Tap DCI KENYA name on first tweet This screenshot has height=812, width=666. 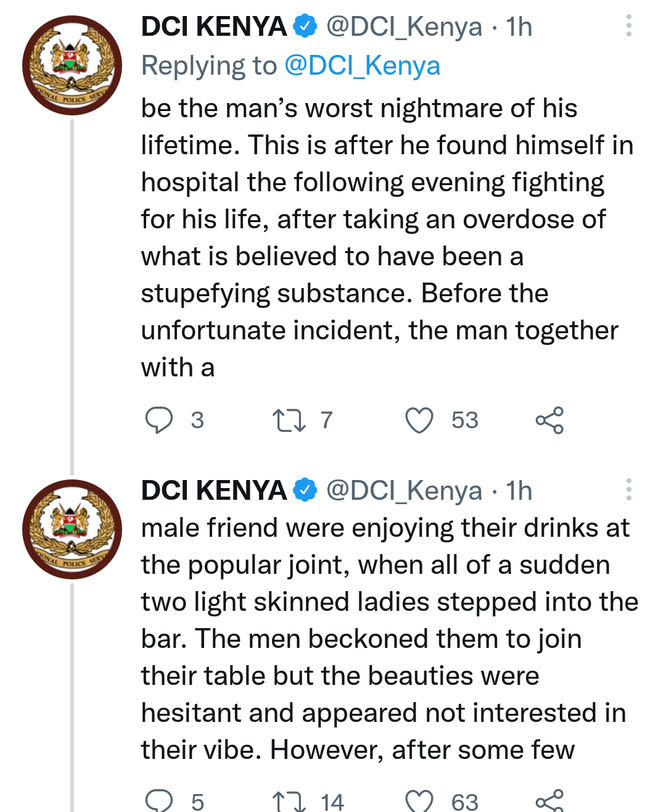(213, 27)
